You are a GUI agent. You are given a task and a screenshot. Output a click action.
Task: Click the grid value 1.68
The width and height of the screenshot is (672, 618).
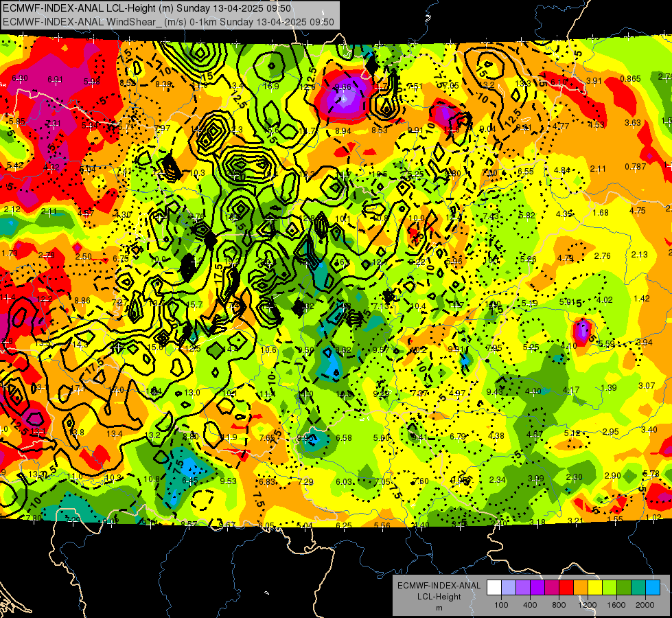(x=601, y=213)
